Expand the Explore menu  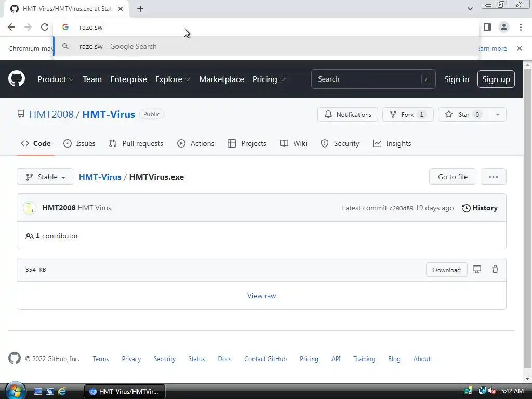[172, 79]
